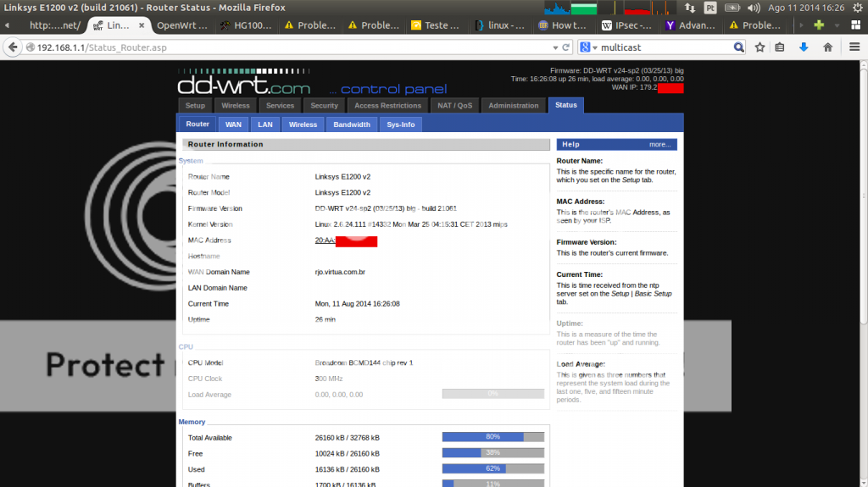Screen dimensions: 868x487
Task: Open Access Restrictions tab
Action: coord(387,106)
